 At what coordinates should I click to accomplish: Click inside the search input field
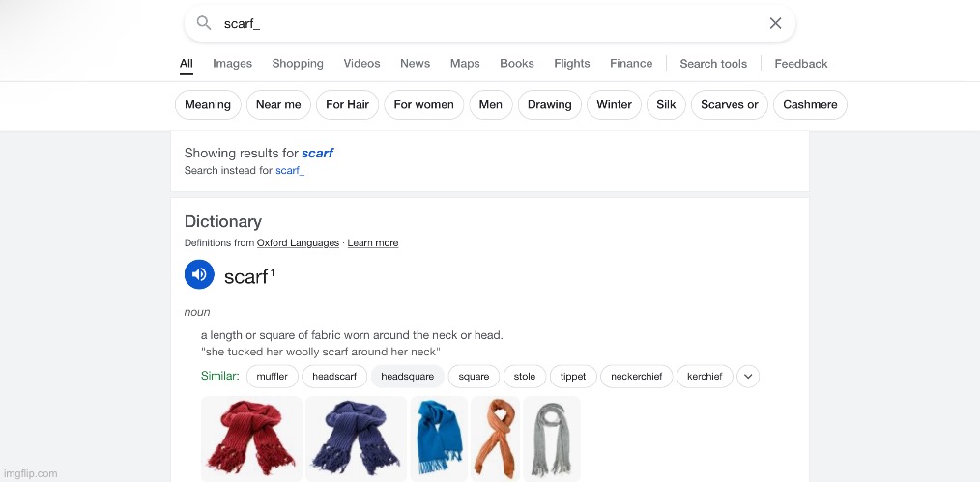490,24
